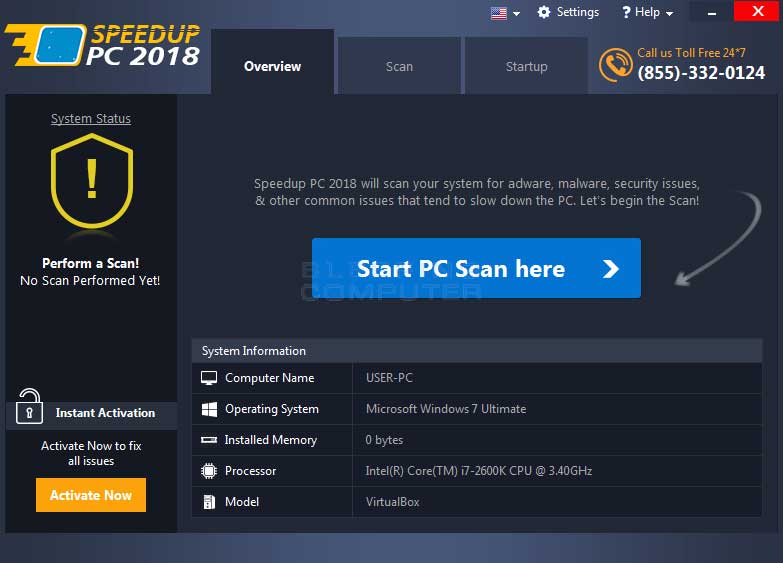
Task: Click the scan description paragraph text
Action: (476, 192)
